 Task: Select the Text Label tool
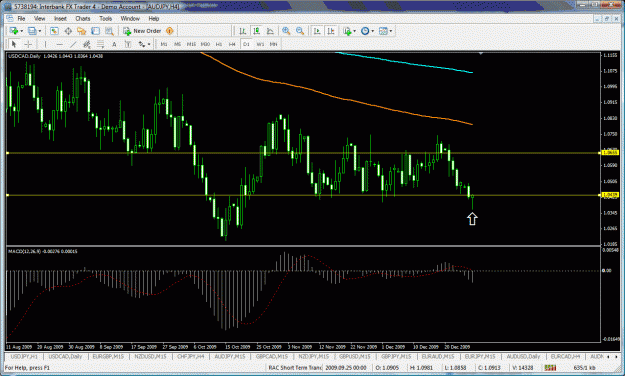click(x=128, y=44)
